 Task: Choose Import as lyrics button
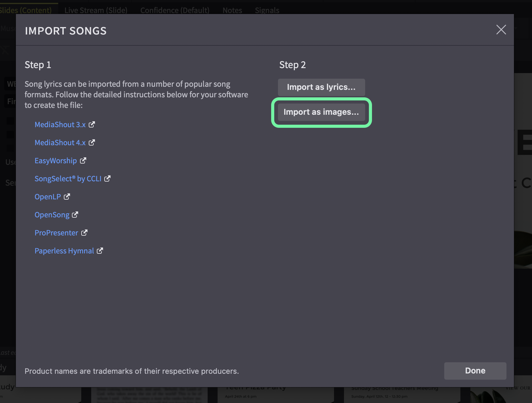[x=321, y=87]
